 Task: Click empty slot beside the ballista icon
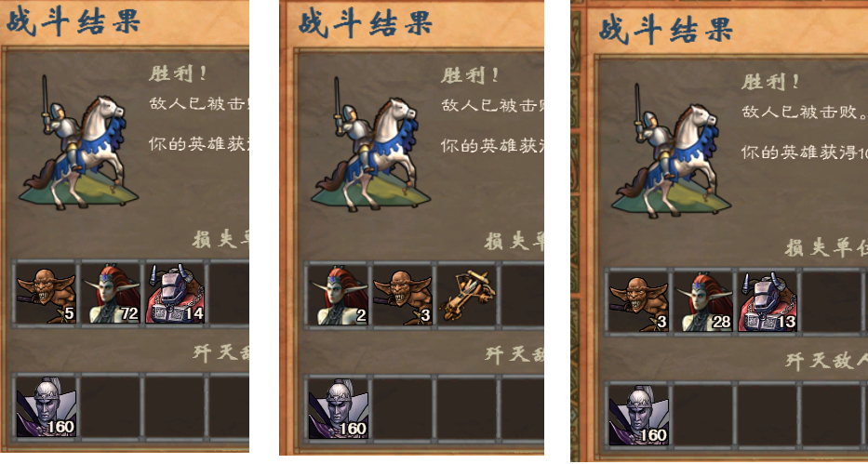522,296
